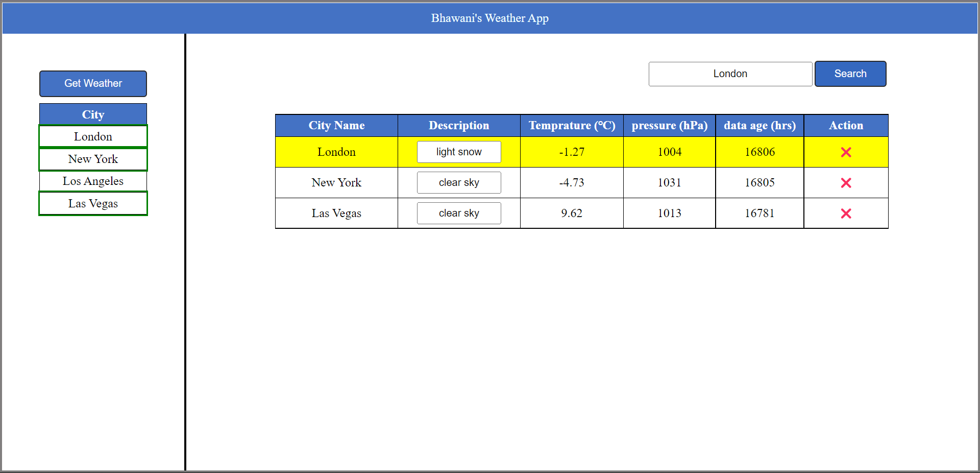Click clear sky button for New York

458,182
